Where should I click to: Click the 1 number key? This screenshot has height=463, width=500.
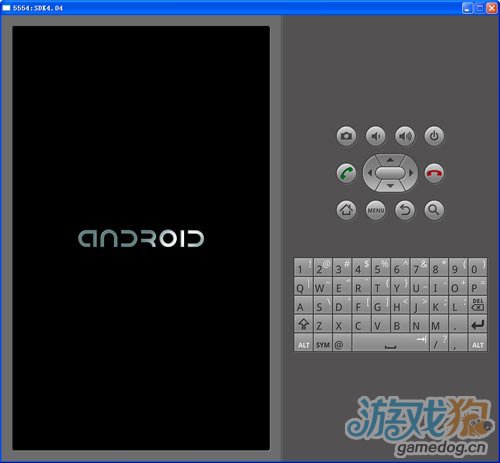tap(303, 267)
